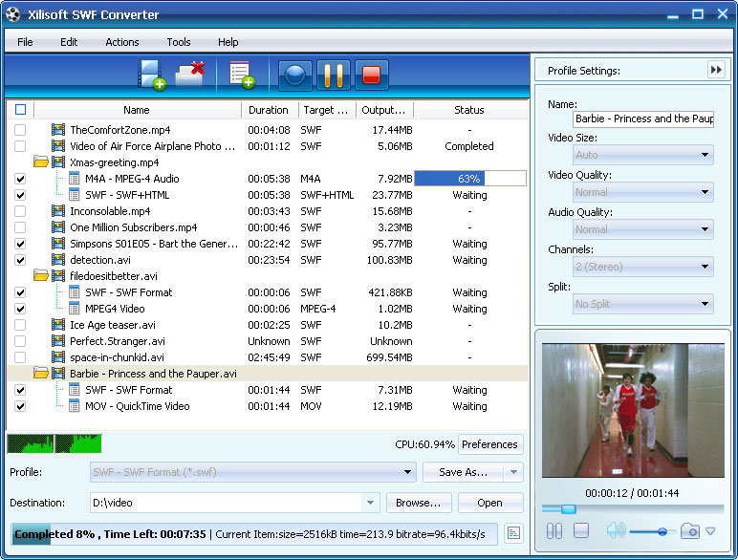Click the profile icon of M4A - MPEG-4 Audio

tap(74, 179)
